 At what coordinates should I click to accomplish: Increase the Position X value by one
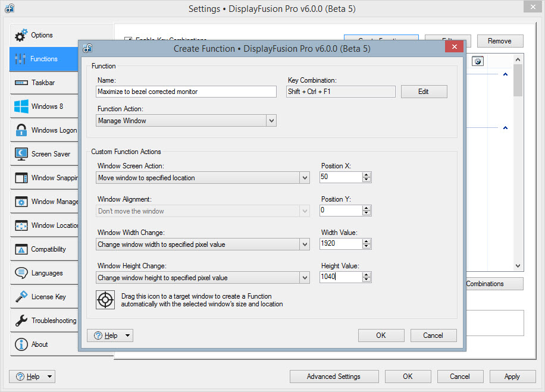point(367,174)
